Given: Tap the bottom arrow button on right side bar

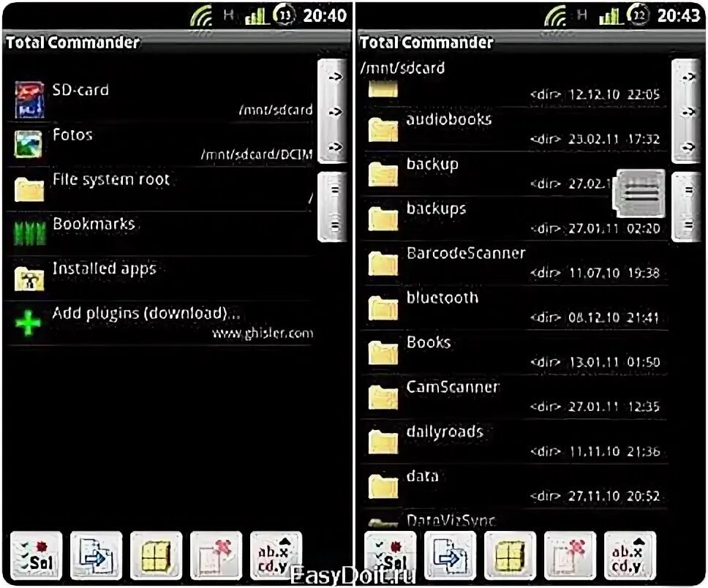Looking at the screenshot, I should [689, 147].
